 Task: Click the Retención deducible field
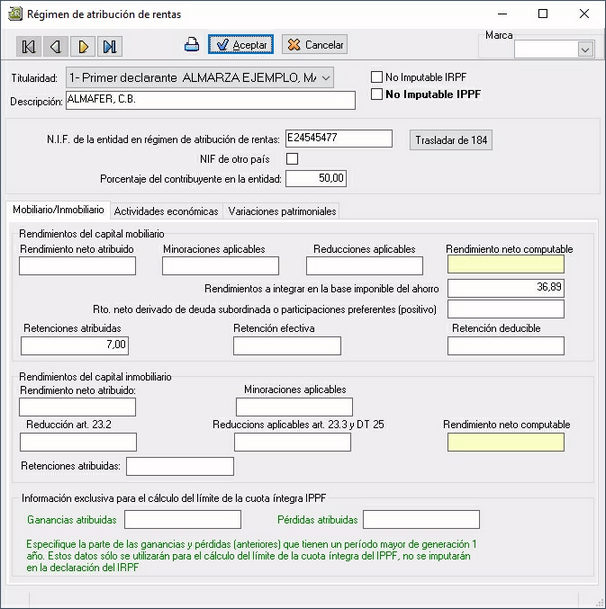point(506,346)
